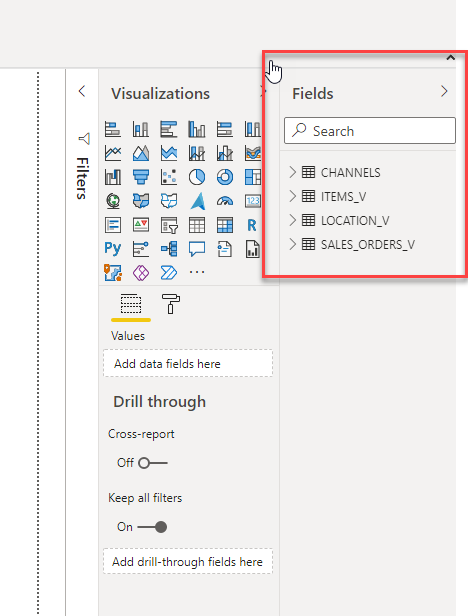Insert a Line chart visual
Screen dimensions: 468x616
(113, 153)
